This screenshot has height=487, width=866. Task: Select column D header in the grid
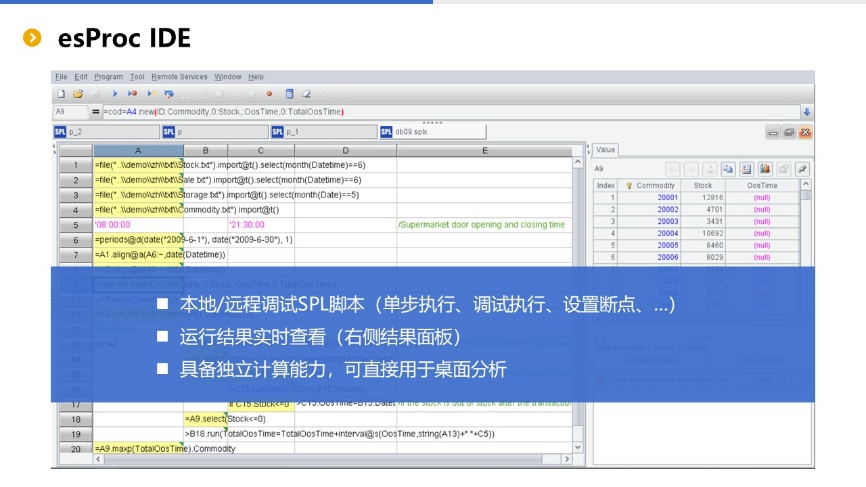pyautogui.click(x=345, y=150)
